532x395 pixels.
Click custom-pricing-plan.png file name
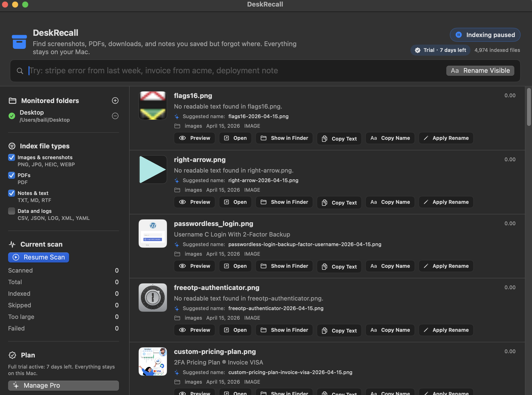click(x=215, y=352)
